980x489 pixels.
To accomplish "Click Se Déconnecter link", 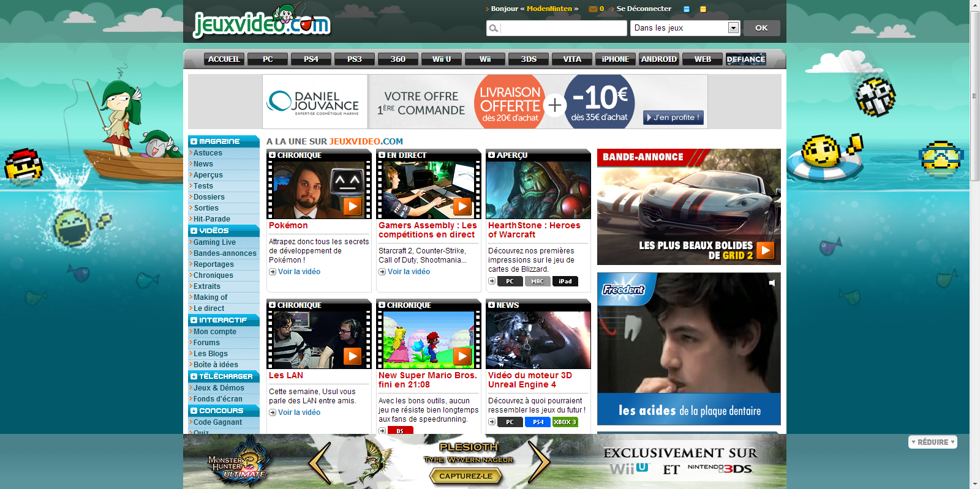I will (x=644, y=9).
